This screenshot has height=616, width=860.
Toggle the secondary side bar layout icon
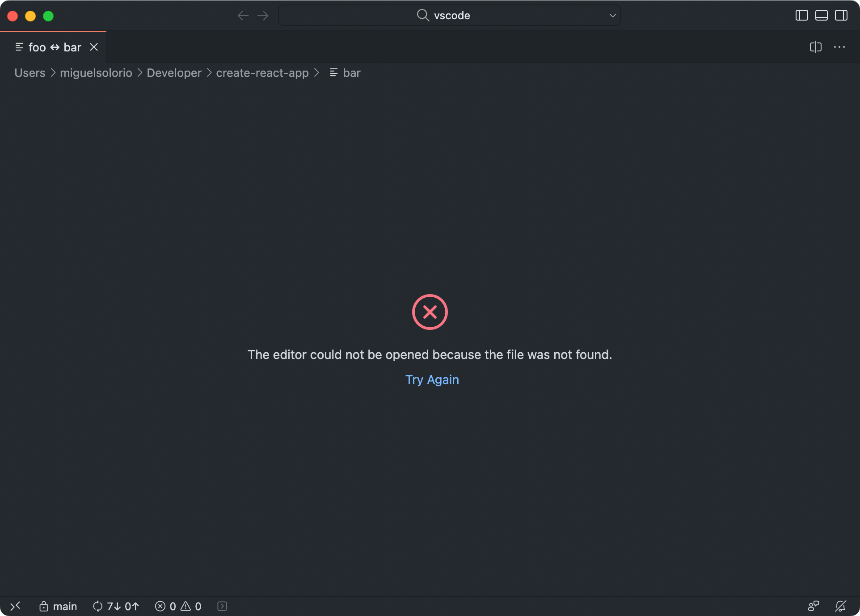pos(841,16)
